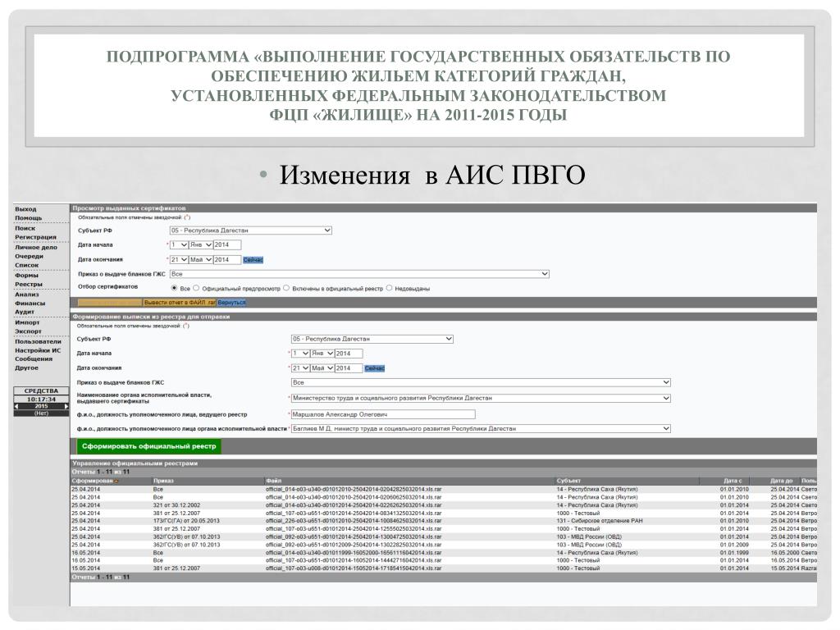The image size is (840, 630).
Task: Click Сформировать официальный реестр green button
Action: tap(149, 446)
